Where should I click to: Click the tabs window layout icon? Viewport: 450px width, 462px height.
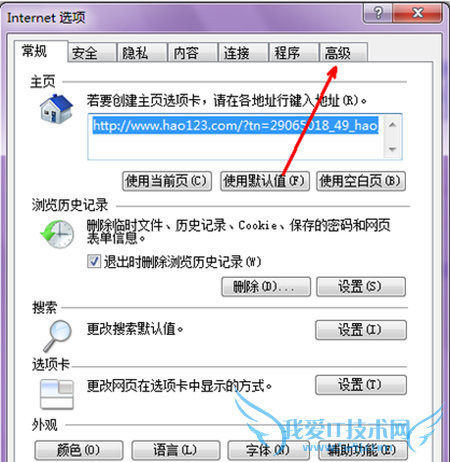(x=57, y=395)
